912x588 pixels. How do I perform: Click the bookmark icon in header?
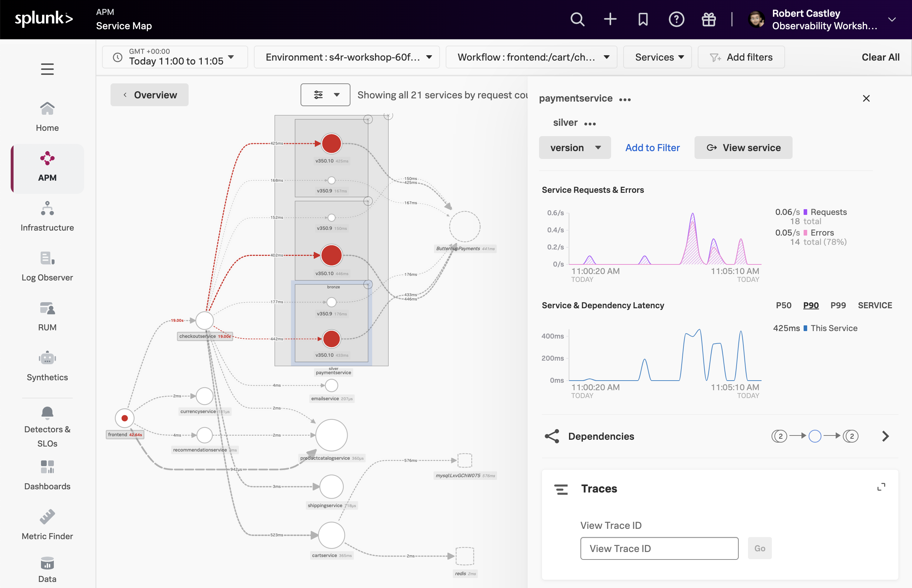pos(643,19)
